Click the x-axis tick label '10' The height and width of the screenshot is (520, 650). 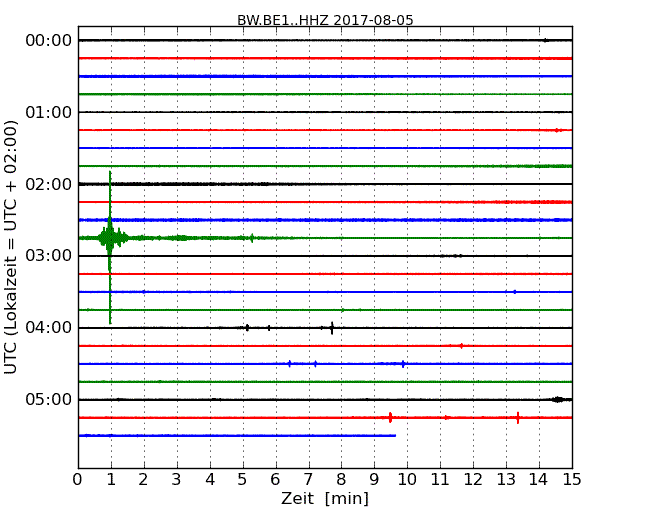[407, 480]
